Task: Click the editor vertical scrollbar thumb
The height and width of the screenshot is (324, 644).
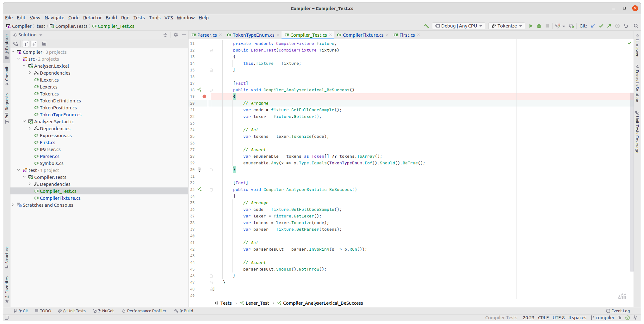Action: coord(632,182)
